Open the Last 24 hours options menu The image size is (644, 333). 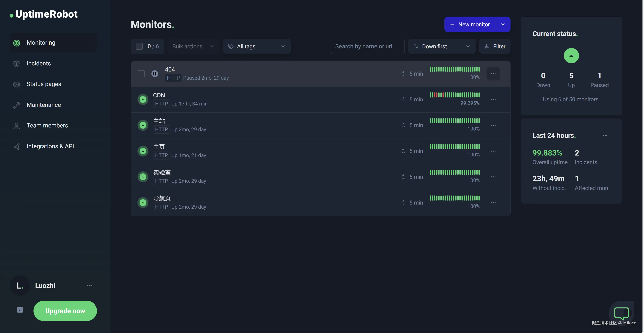coord(605,135)
